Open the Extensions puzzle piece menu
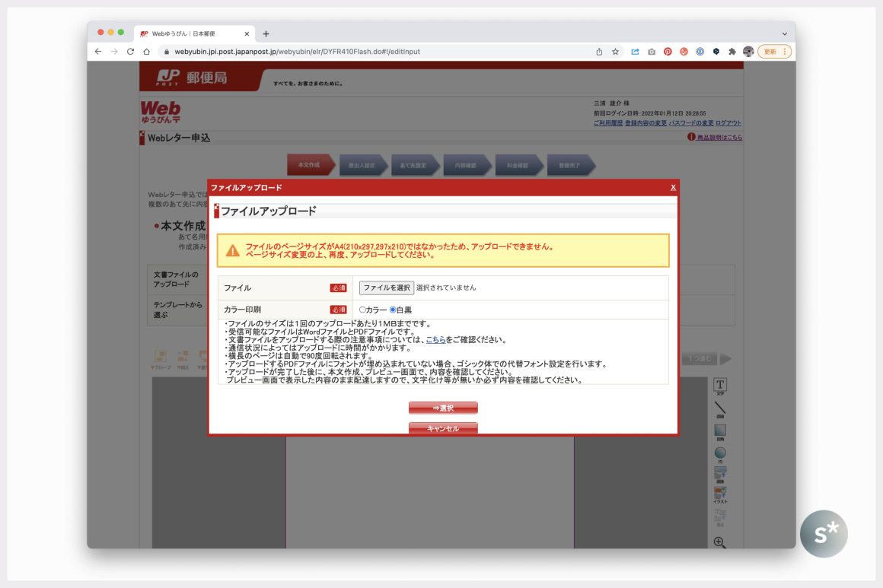Image resolution: width=883 pixels, height=588 pixels. click(x=732, y=52)
